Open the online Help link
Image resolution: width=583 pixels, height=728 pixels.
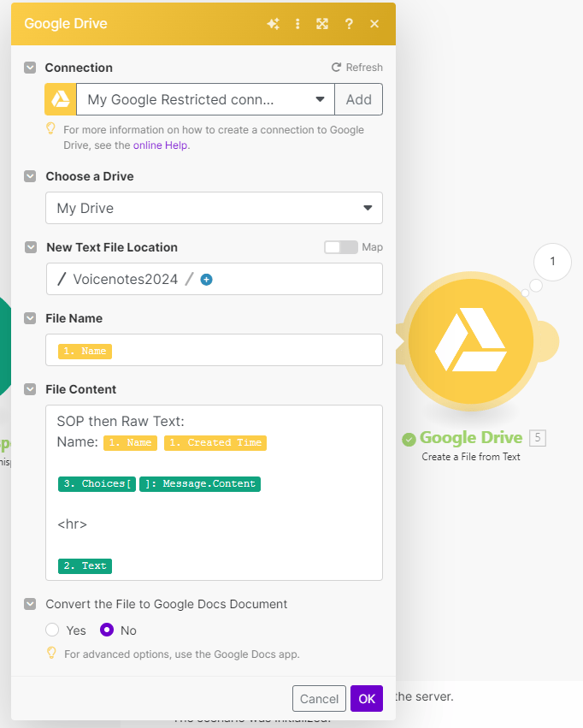point(161,145)
